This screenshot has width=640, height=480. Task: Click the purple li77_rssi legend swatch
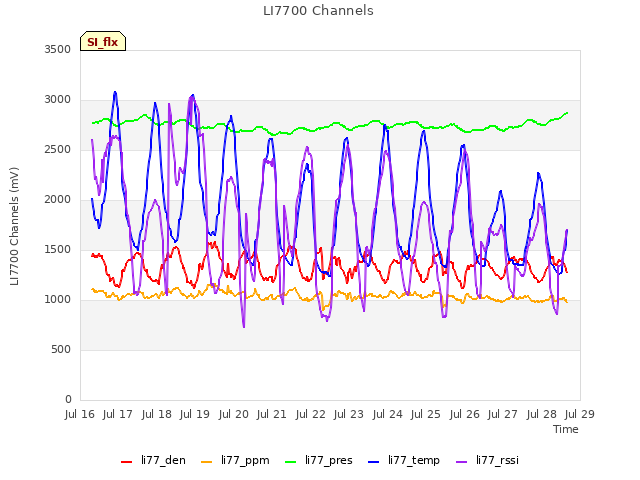coord(461,461)
